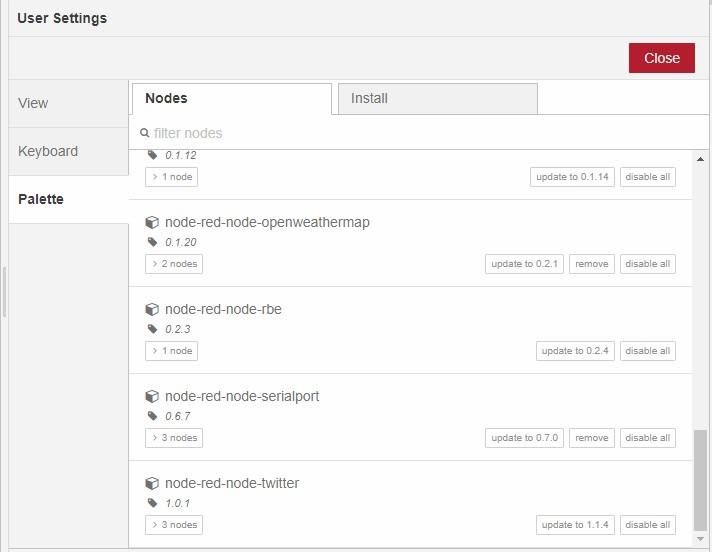
Task: Switch to the Install tab
Action: 438,99
